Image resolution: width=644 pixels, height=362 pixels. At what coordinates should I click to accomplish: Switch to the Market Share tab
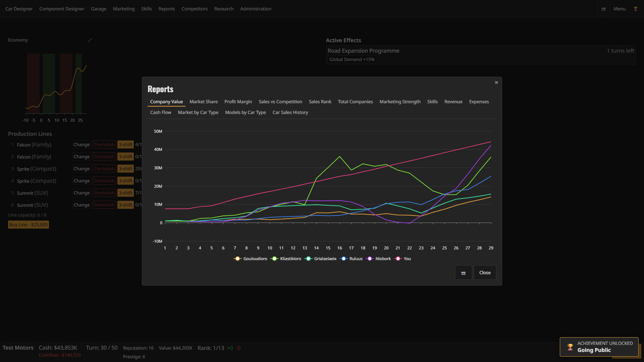204,102
